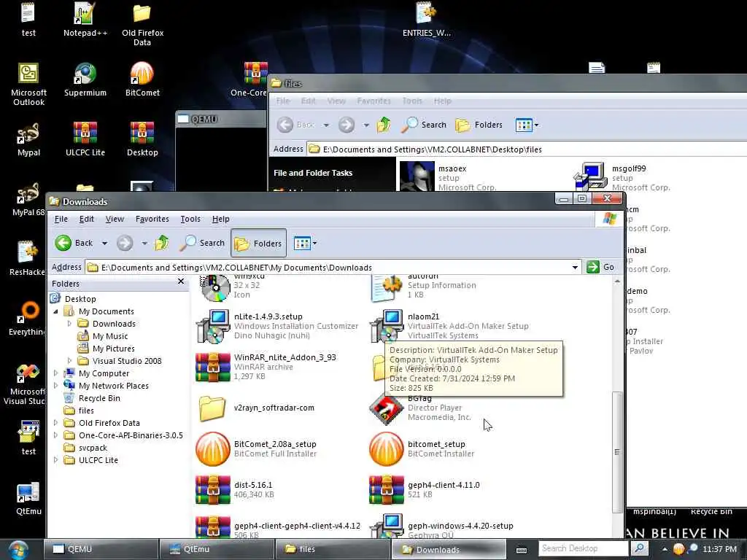747x560 pixels.
Task: Click Downloads window vertical scrollbar thumb
Action: coord(617,452)
